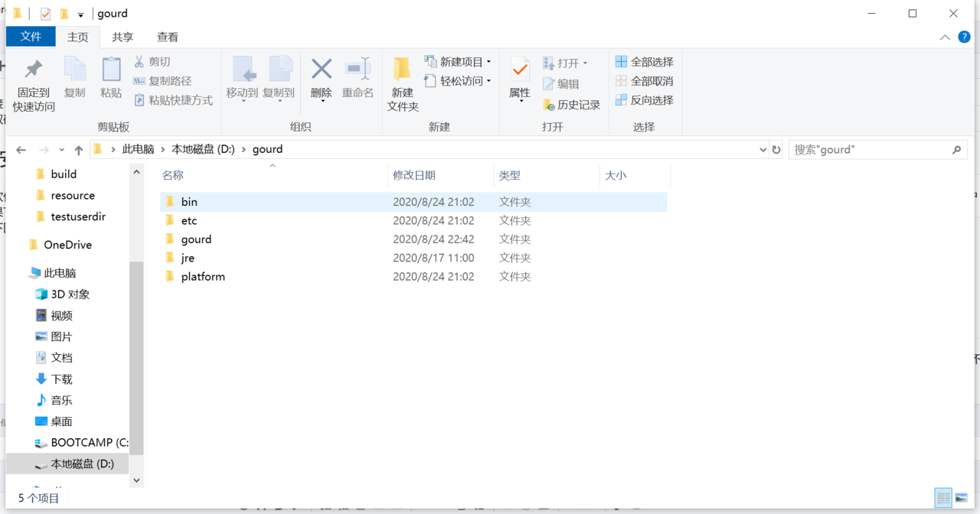Viewport: 980px width, 514px height.
Task: Select the bin folder
Action: (413, 202)
